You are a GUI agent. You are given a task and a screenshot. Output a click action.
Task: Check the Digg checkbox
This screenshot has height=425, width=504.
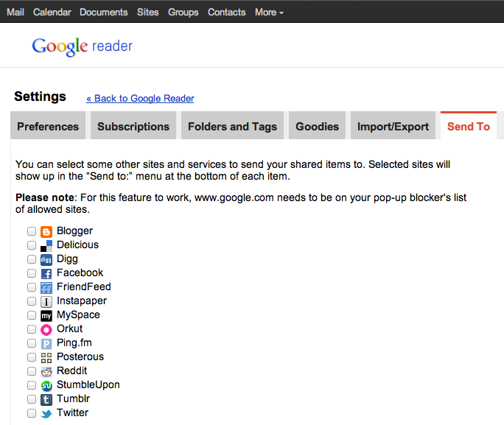point(32,259)
